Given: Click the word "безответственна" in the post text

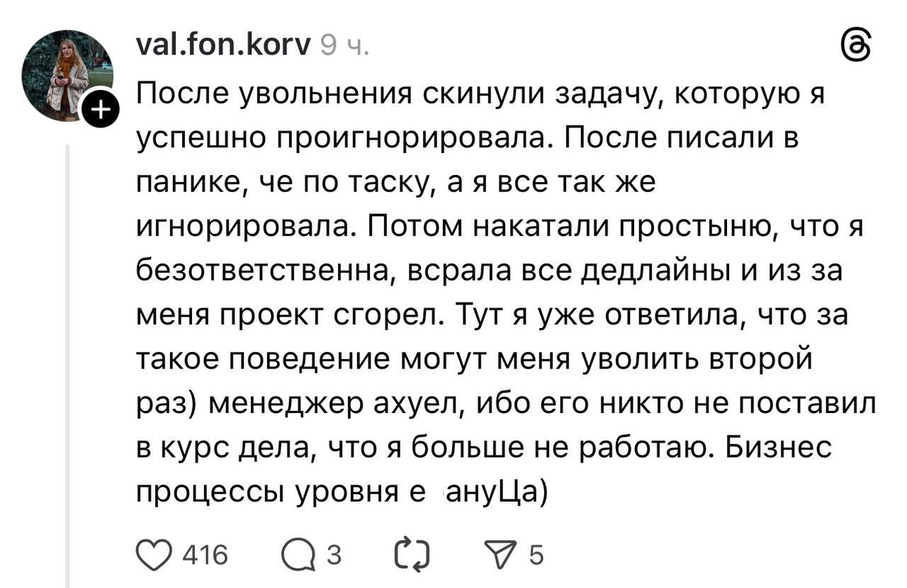Looking at the screenshot, I should [265, 272].
